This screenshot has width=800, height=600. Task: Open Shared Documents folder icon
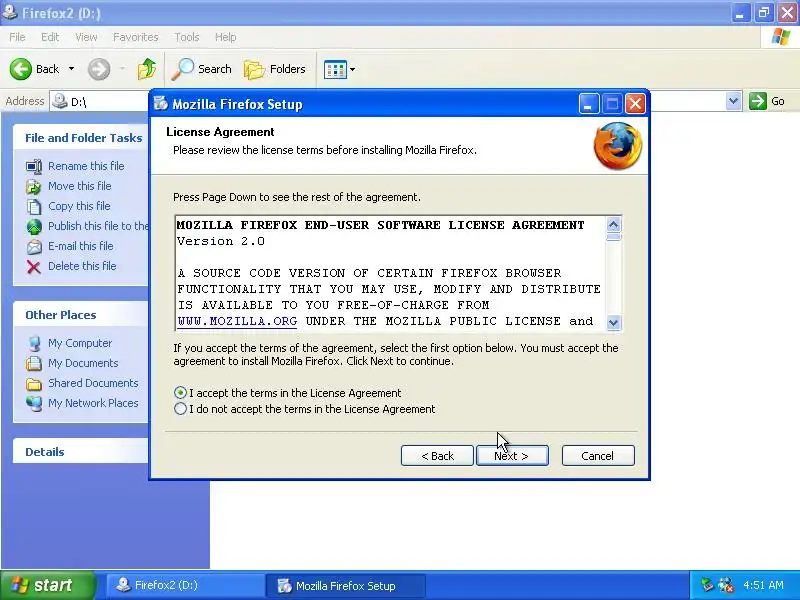(x=34, y=383)
